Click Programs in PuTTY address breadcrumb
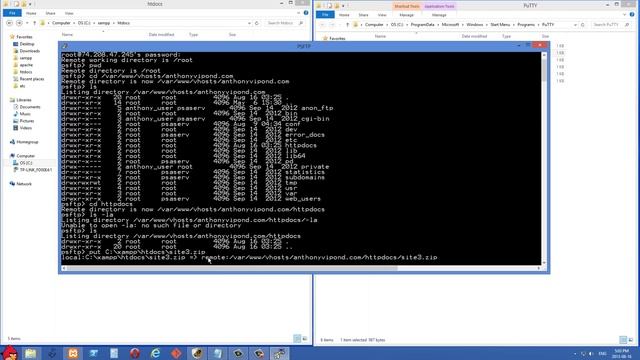The height and width of the screenshot is (360, 640). coord(526,24)
